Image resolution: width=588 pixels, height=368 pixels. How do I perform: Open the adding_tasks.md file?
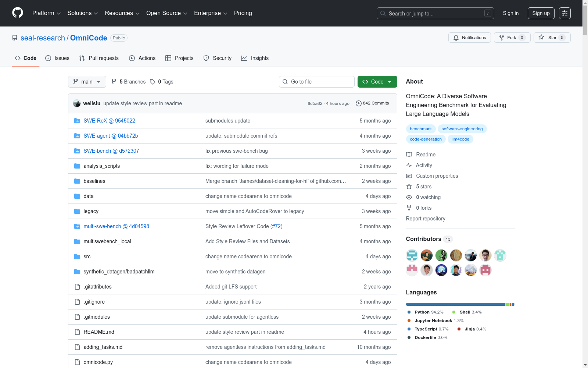pos(103,347)
